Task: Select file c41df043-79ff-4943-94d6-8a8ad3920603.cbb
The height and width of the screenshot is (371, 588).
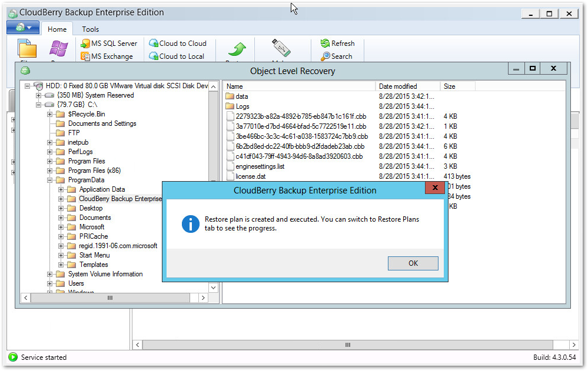Action: pos(299,156)
